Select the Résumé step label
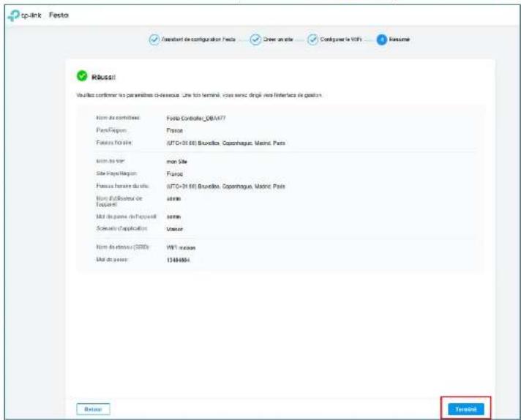Image resolution: width=521 pixels, height=420 pixels. pyautogui.click(x=400, y=40)
